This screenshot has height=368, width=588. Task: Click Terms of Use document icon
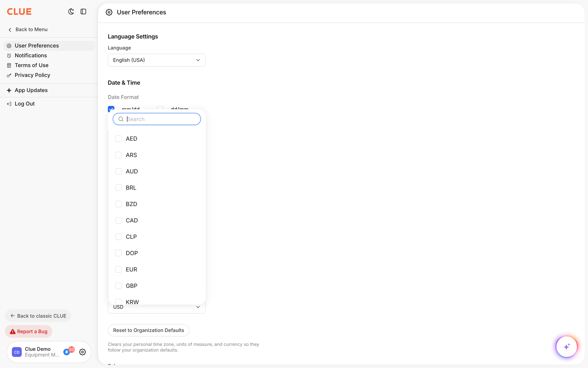tap(9, 65)
